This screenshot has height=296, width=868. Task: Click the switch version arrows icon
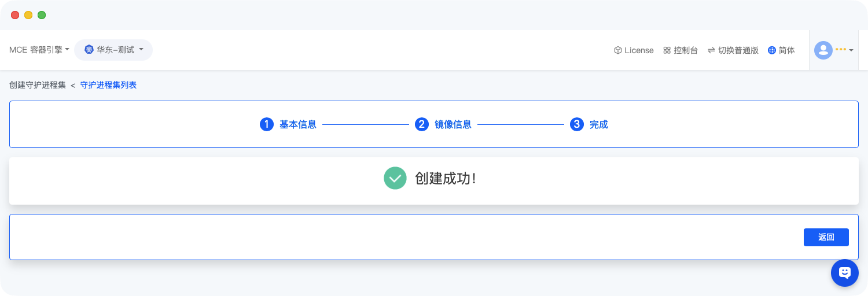click(x=711, y=50)
